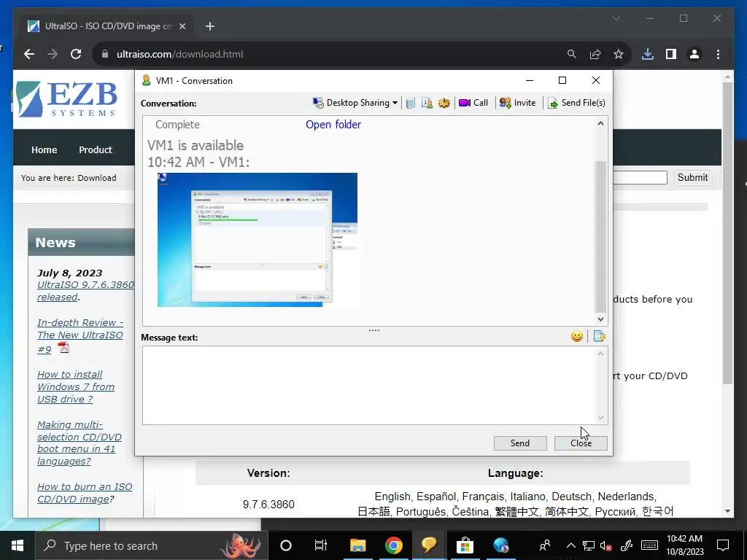Click the zoom magnifier icon in the address bar

coord(572,54)
